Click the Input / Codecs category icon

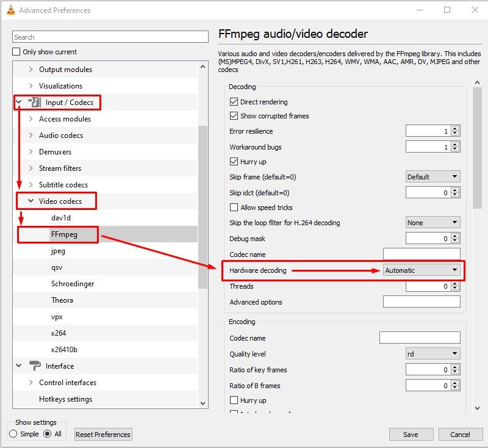point(35,103)
